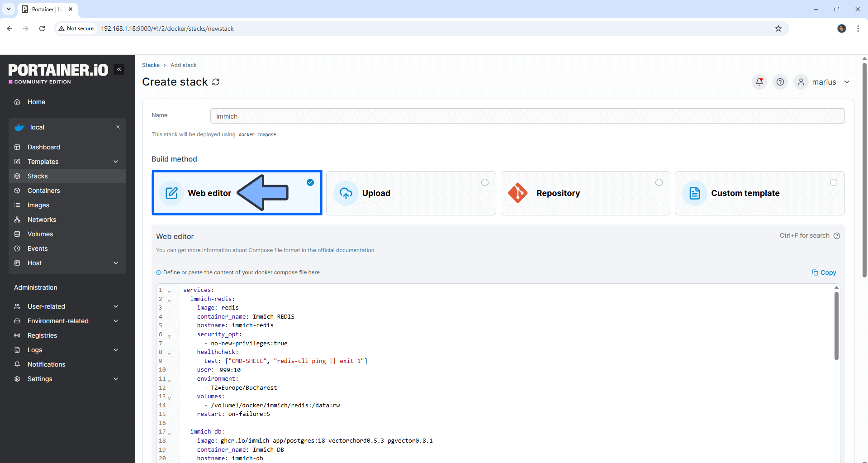
Task: Click the notifications bell icon
Action: pyautogui.click(x=759, y=82)
